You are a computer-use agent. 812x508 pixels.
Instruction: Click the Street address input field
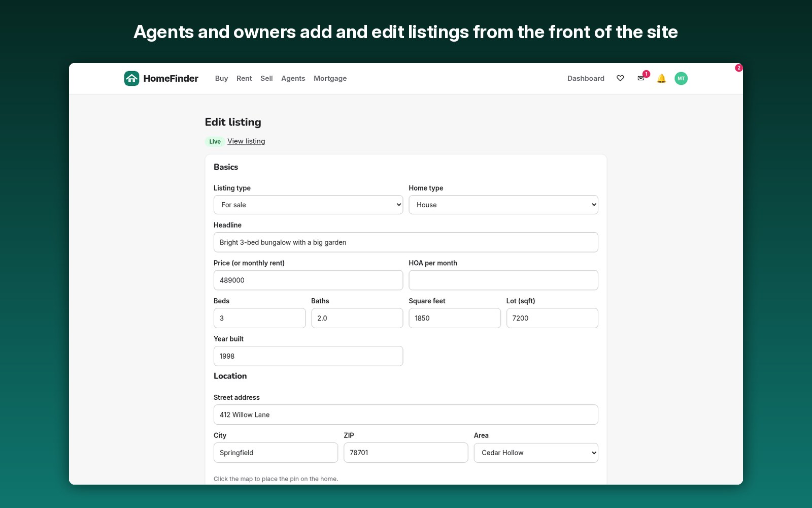pos(406,415)
